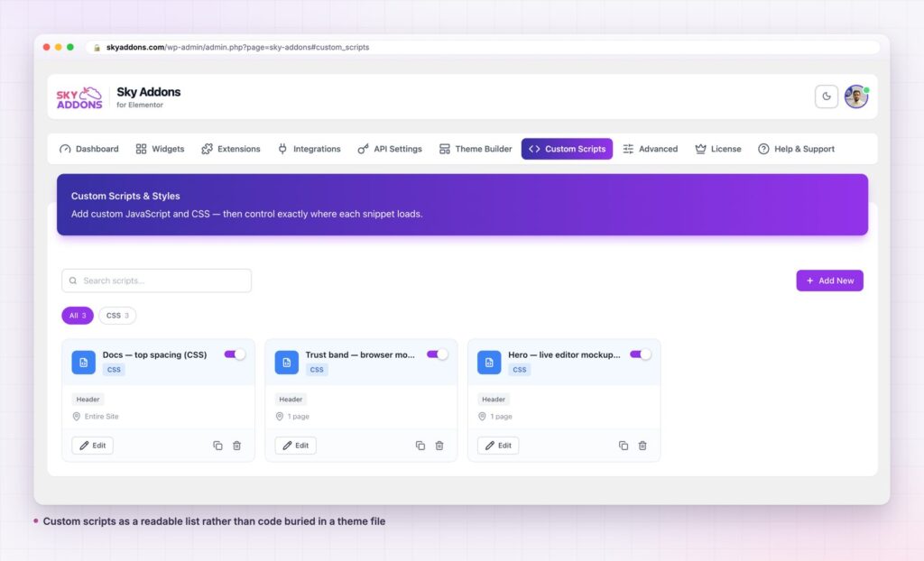Image resolution: width=924 pixels, height=561 pixels.
Task: Click the 'Trust band — browser mo...' title
Action: coord(360,354)
